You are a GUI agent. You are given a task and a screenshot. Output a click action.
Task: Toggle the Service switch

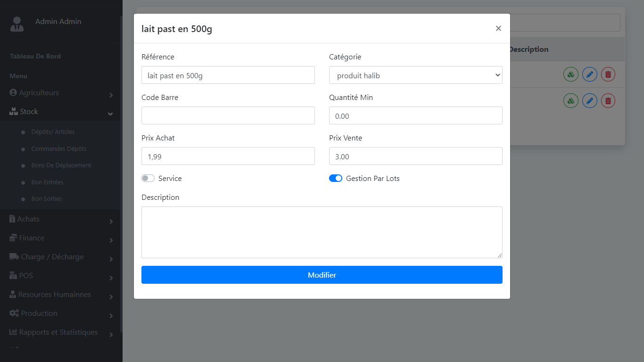148,179
